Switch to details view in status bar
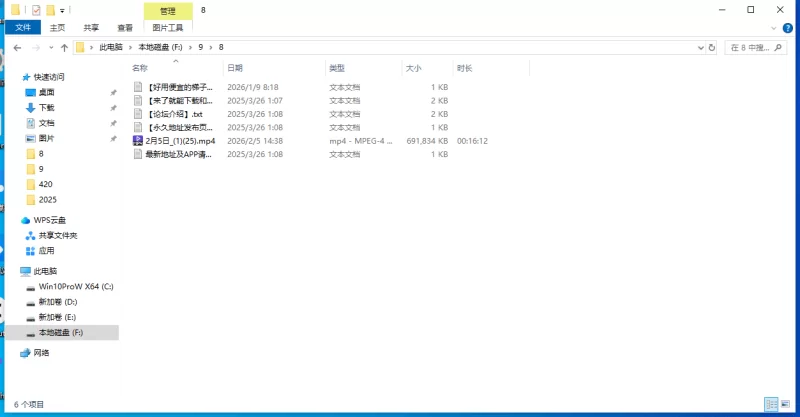Screen dimensions: 800x417 (771, 404)
